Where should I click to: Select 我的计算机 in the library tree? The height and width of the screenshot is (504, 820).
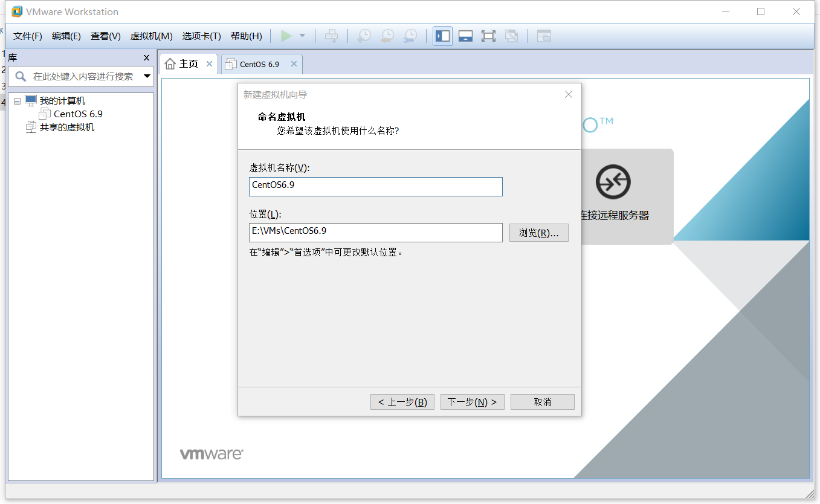tap(63, 101)
